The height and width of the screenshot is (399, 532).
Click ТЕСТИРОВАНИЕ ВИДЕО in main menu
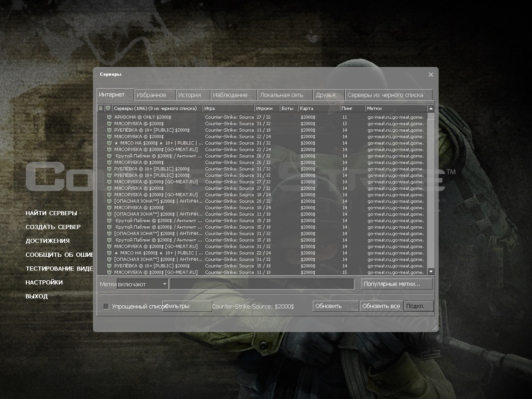point(59,268)
